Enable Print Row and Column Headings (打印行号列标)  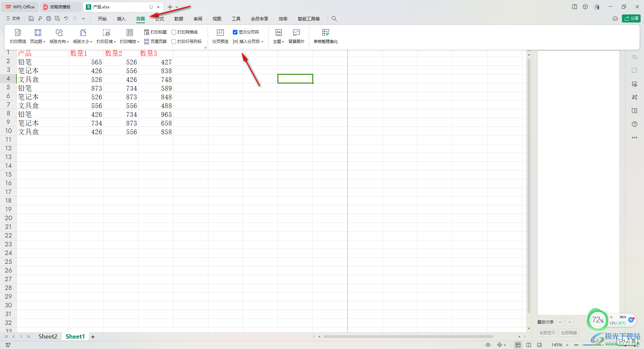[174, 42]
